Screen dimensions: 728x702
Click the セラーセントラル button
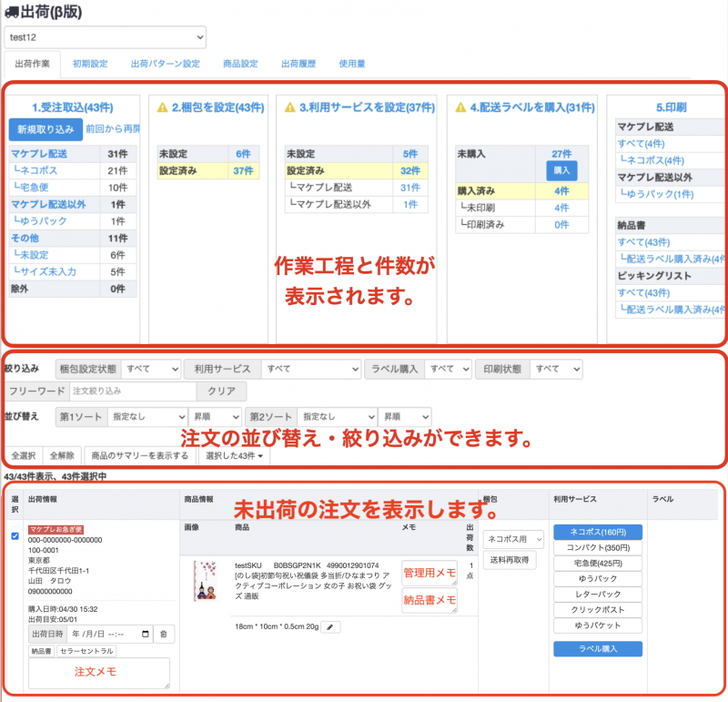pos(86,651)
